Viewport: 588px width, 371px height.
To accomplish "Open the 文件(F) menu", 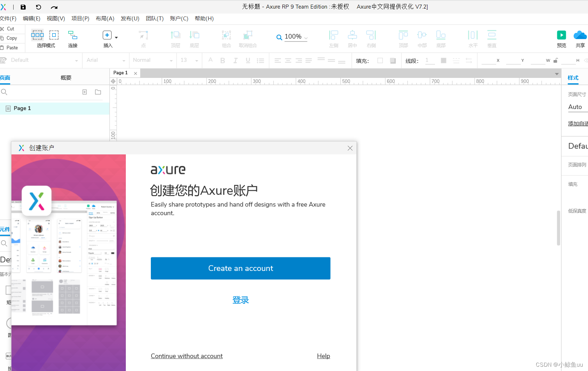I will [x=9, y=19].
